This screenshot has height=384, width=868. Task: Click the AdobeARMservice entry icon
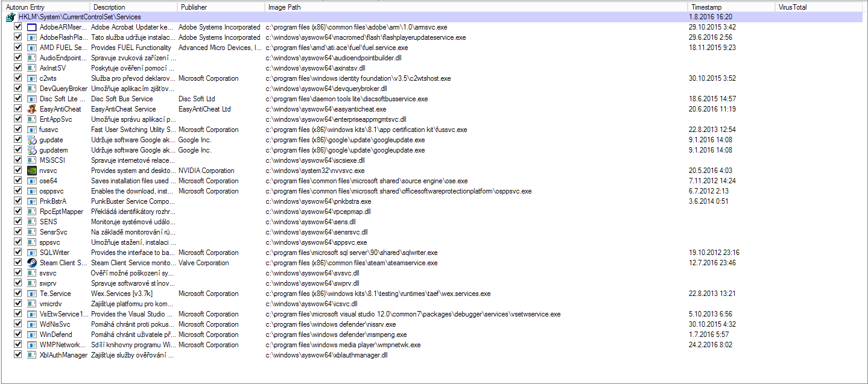coord(32,27)
